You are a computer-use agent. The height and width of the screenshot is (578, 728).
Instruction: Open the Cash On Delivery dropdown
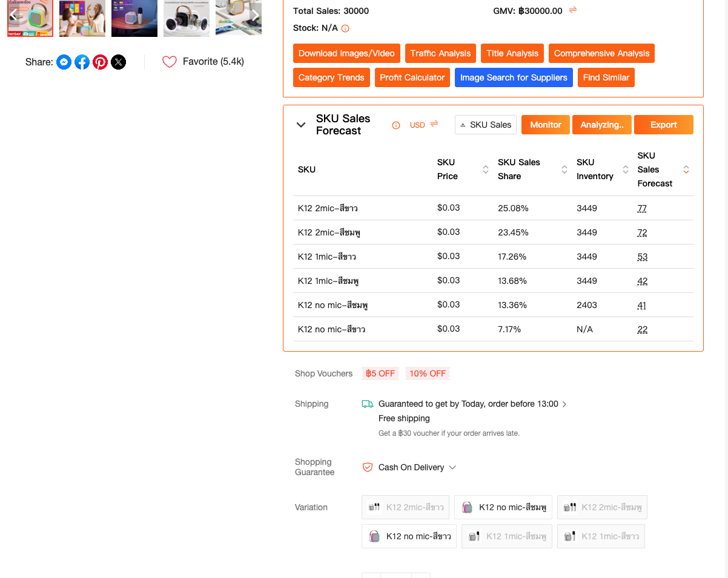pos(452,467)
